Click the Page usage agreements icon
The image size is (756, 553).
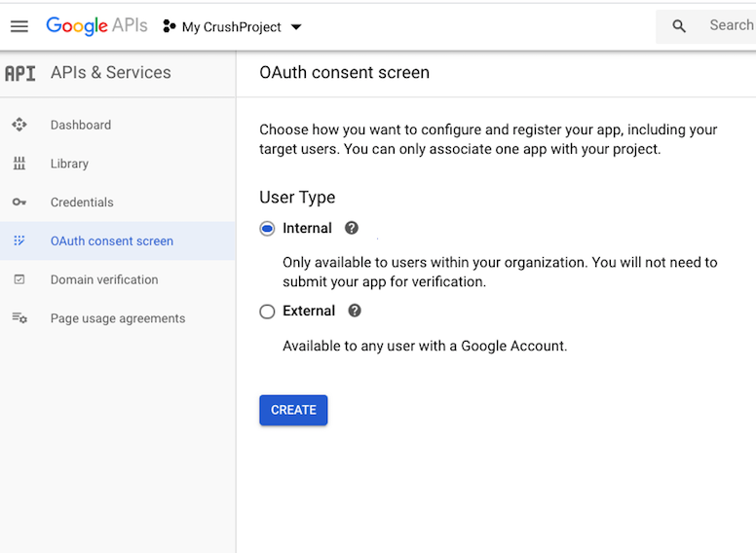pyautogui.click(x=19, y=318)
